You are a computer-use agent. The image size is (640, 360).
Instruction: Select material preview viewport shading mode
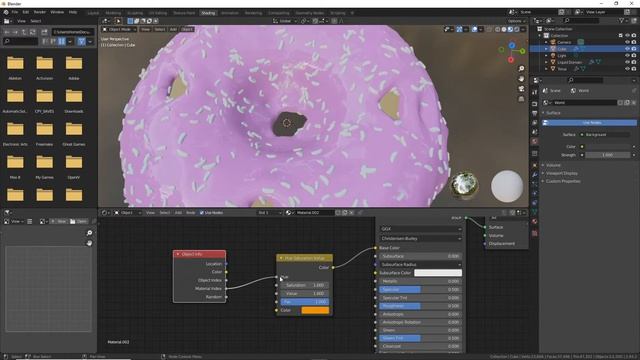[x=510, y=29]
